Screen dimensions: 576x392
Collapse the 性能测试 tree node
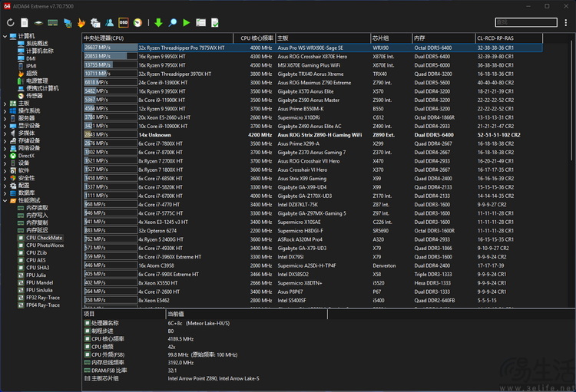(5, 200)
